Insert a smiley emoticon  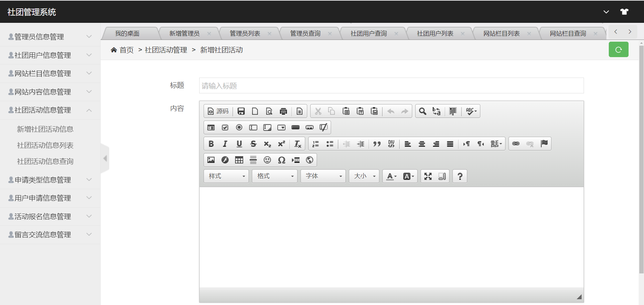coord(267,160)
